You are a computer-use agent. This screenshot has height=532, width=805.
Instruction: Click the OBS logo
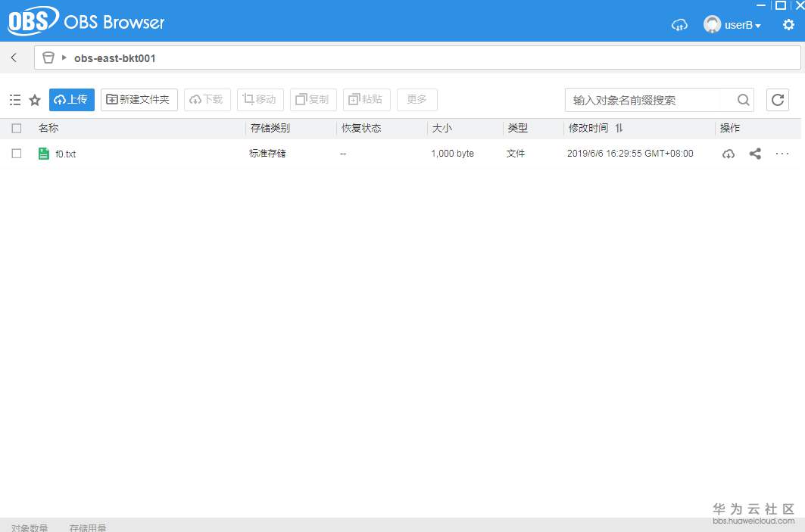coord(33,20)
